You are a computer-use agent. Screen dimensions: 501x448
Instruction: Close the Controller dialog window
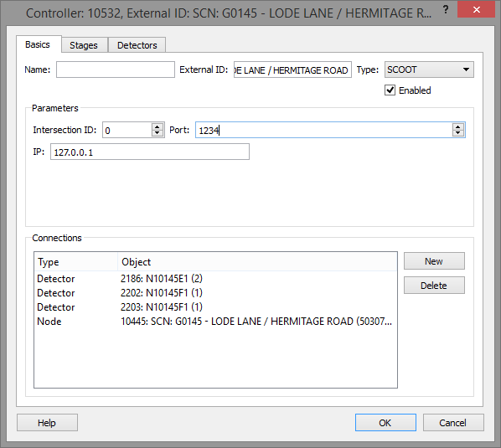point(476,9)
